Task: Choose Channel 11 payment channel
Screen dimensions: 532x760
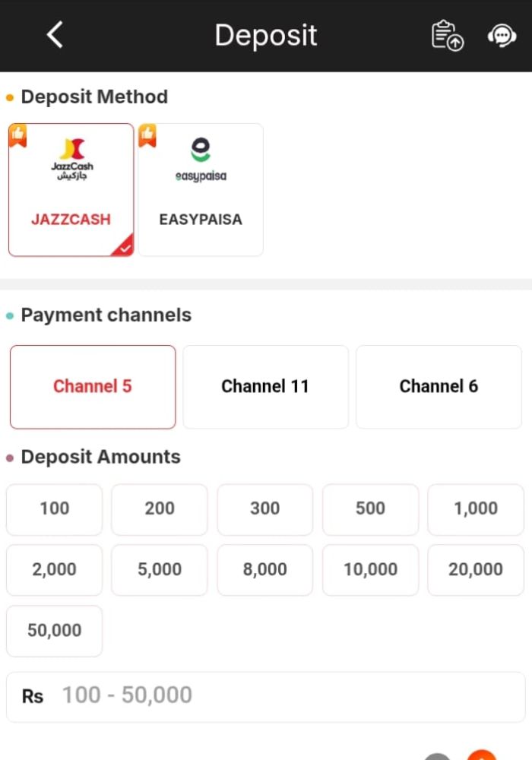Action: coord(265,387)
